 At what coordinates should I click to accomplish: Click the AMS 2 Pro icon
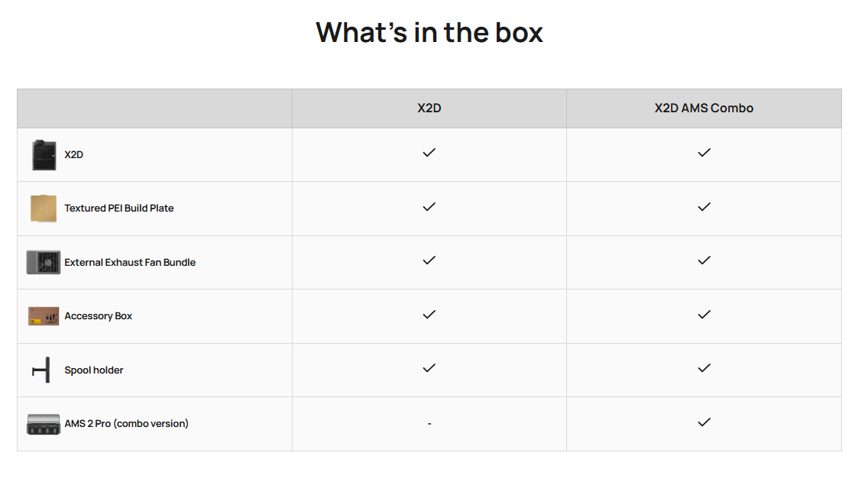click(x=44, y=424)
